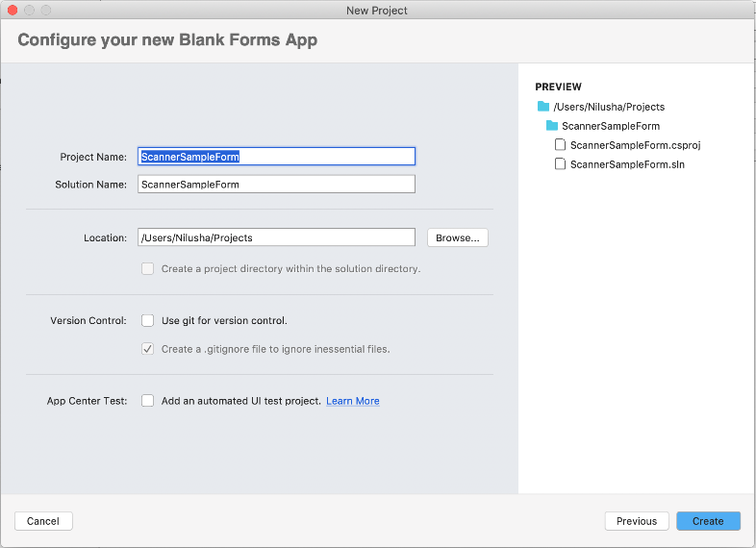The height and width of the screenshot is (548, 756).
Task: Toggle the Create a .gitignore file checkbox
Action: click(148, 349)
